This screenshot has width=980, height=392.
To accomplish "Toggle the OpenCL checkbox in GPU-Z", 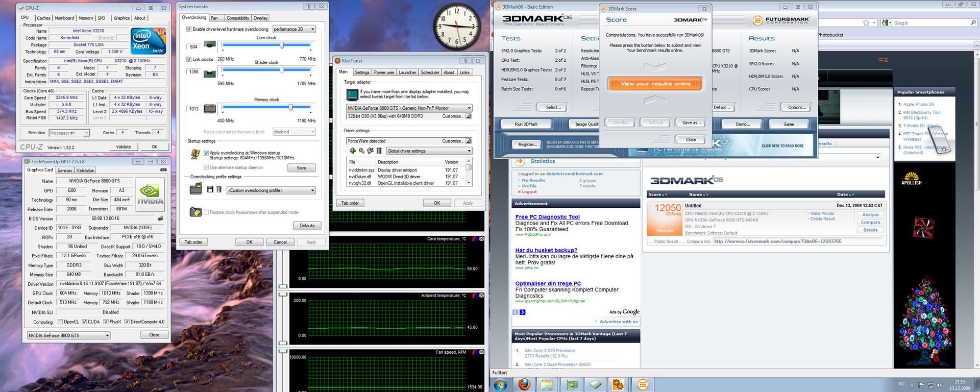I will (61, 322).
